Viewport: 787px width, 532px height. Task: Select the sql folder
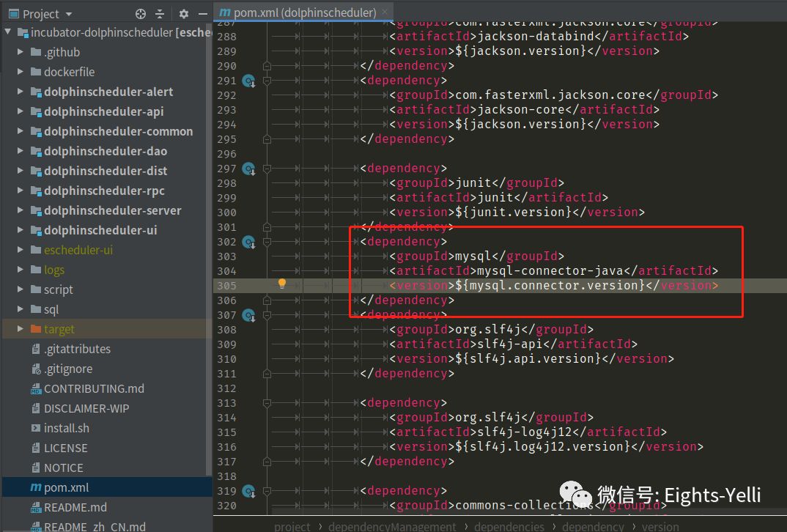(x=51, y=310)
